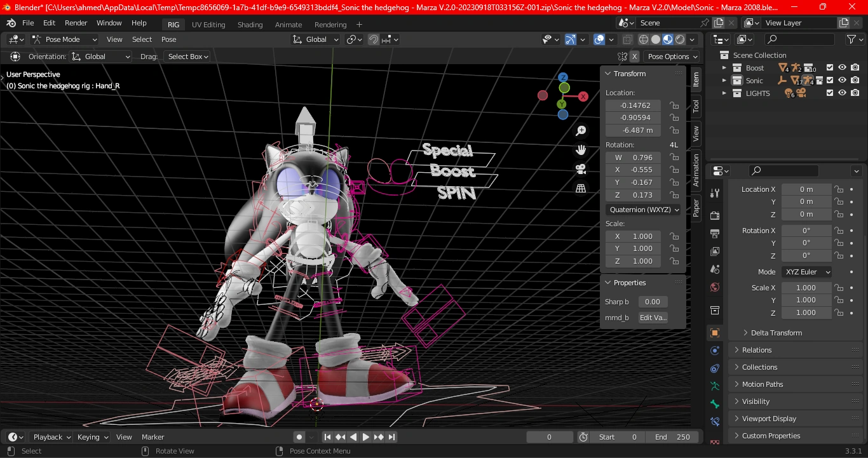
Task: Open the Quaternion (WXYZ) rotation mode dropdown
Action: 643,210
